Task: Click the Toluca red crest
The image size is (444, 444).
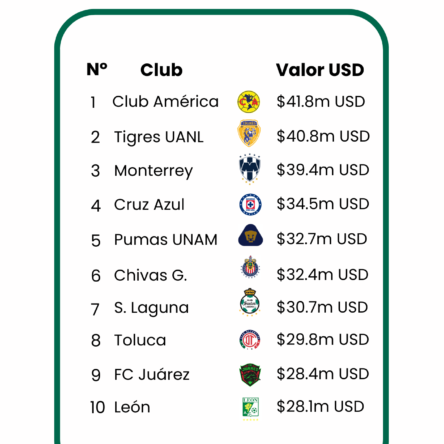Action: [250, 340]
